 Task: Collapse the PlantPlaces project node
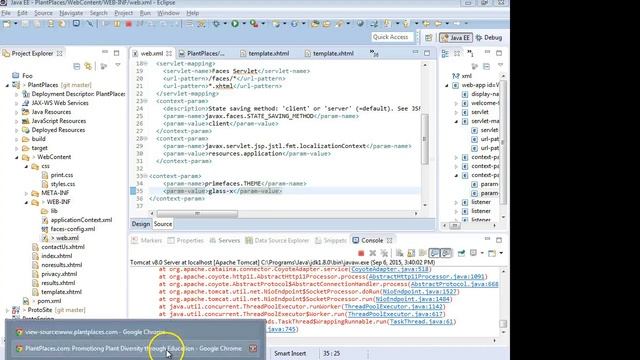(x=7, y=85)
